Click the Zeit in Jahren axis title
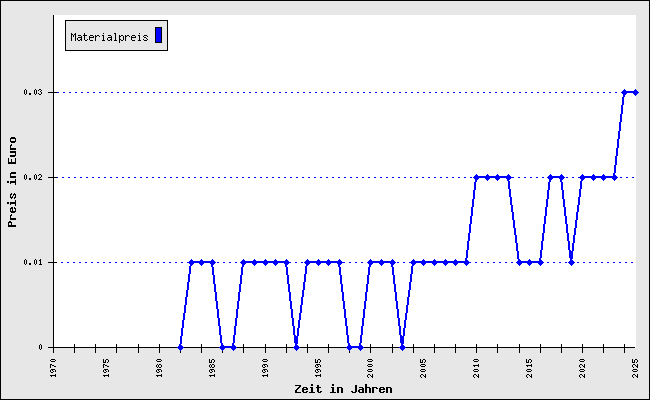The width and height of the screenshot is (650, 400). [x=343, y=389]
